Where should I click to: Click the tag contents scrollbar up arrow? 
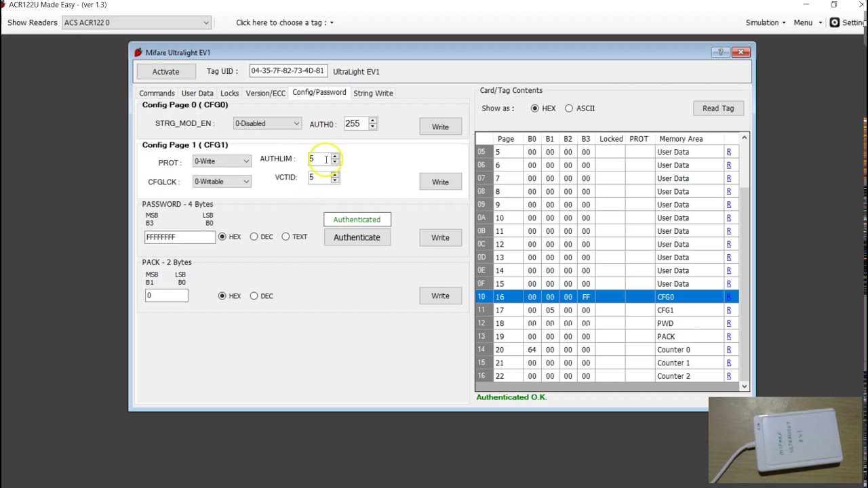[744, 138]
